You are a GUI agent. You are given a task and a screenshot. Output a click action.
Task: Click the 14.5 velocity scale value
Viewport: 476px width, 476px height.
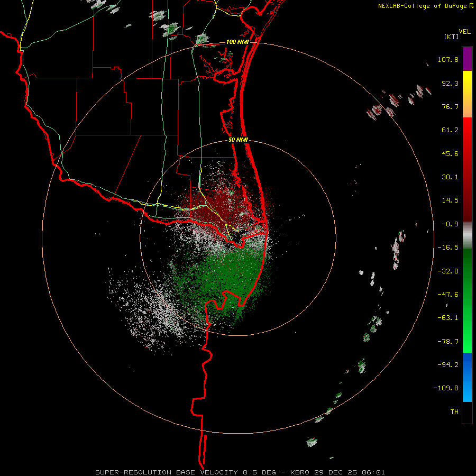click(x=450, y=200)
